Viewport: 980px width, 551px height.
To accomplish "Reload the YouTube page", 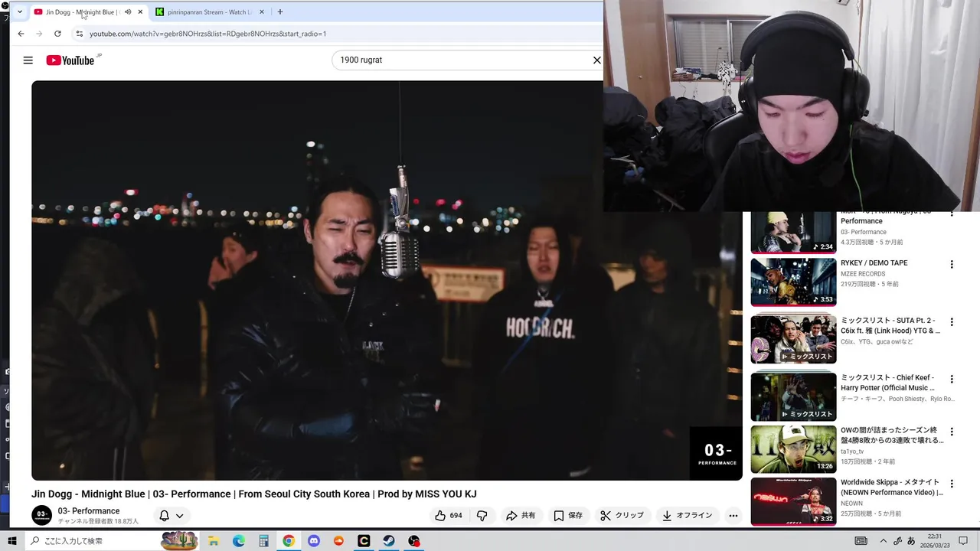I will pos(57,34).
